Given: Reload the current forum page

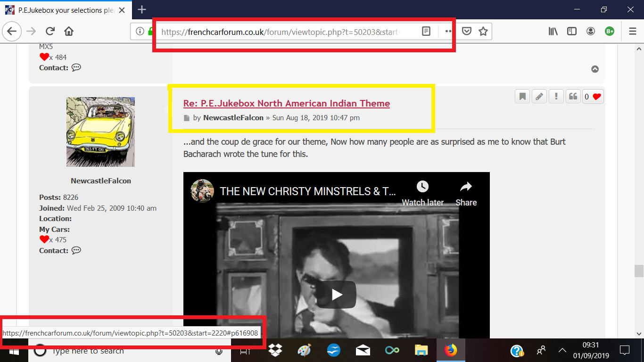Looking at the screenshot, I should pyautogui.click(x=50, y=32).
